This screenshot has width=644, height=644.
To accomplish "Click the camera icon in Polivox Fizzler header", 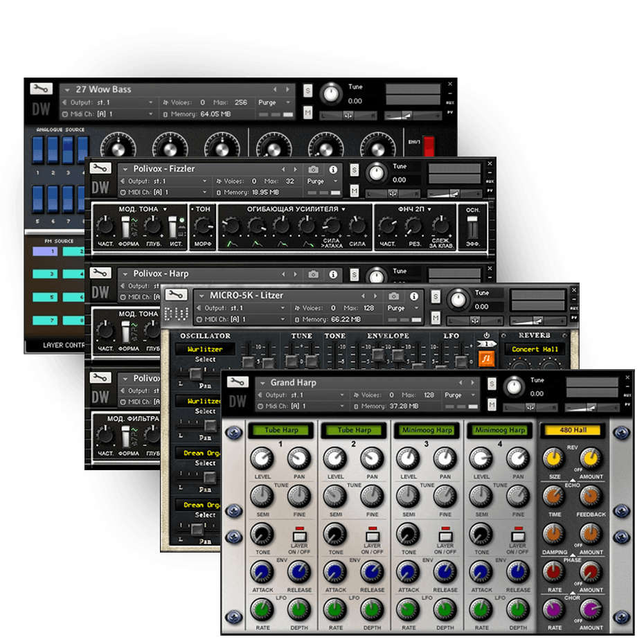I will (314, 169).
